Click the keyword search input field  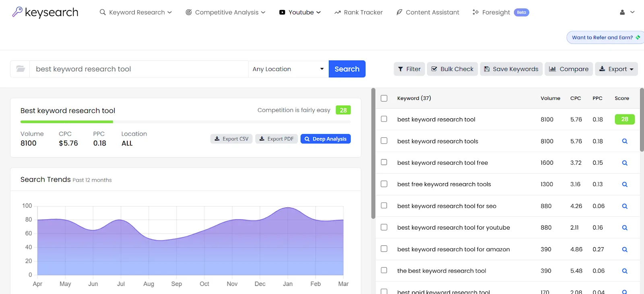point(139,69)
